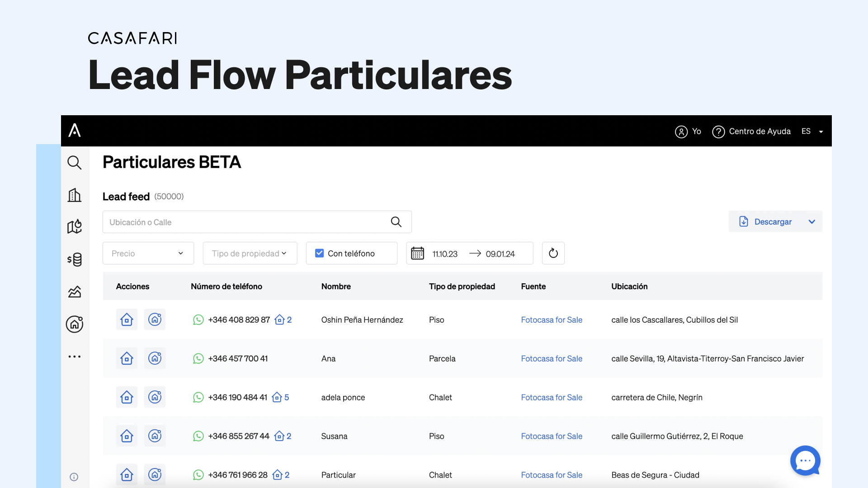The height and width of the screenshot is (488, 868).
Task: Open the WhatsApp contact icon for Oshin
Action: tap(198, 320)
